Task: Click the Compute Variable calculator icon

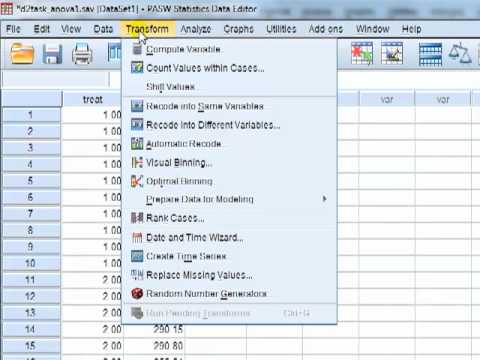Action: click(137, 49)
